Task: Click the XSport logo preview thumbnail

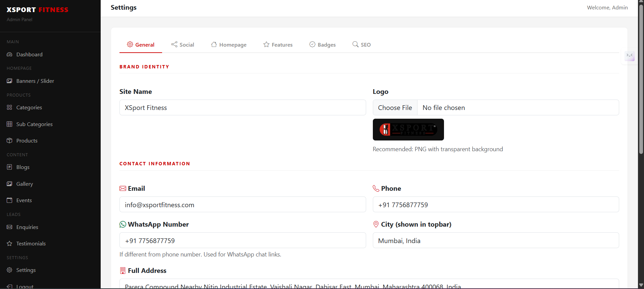Action: (408, 129)
